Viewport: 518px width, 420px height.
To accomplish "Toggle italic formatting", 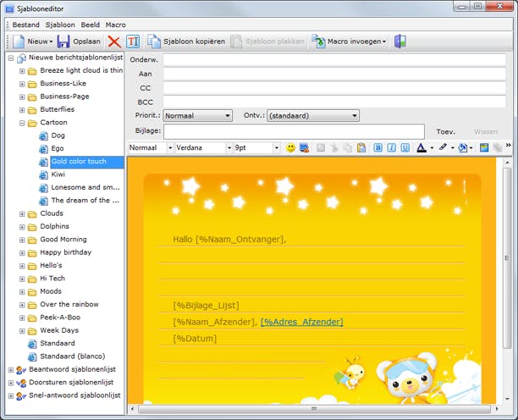I will click(391, 147).
